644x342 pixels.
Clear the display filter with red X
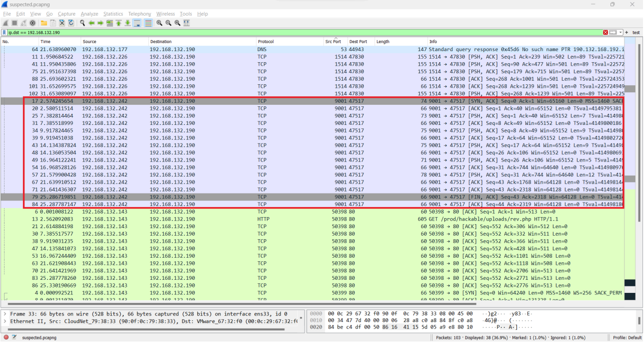[x=605, y=33]
